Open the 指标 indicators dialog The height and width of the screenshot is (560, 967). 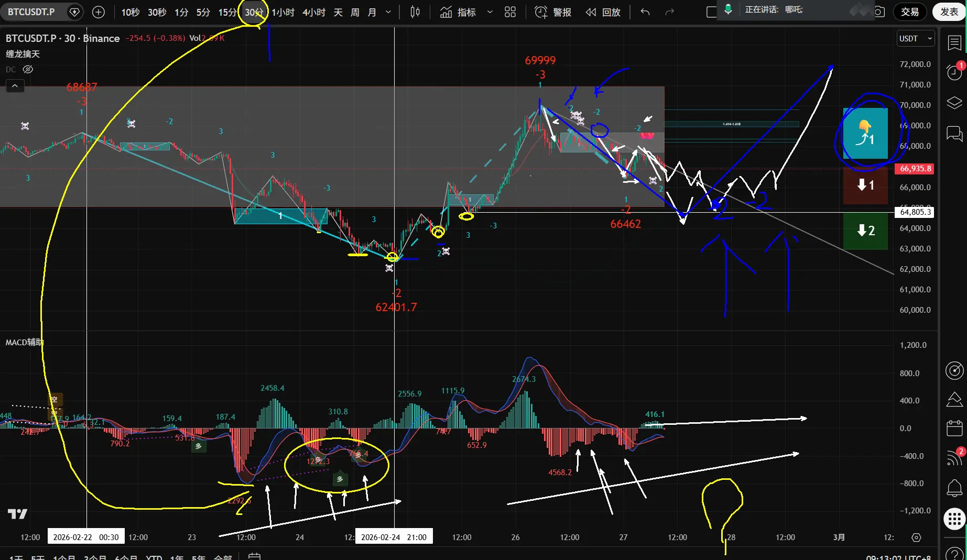point(458,12)
